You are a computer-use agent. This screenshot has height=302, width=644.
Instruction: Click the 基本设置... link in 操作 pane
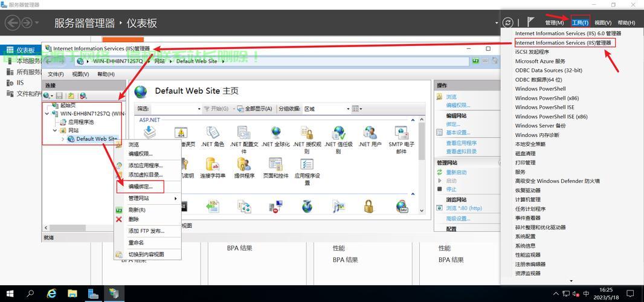(x=458, y=133)
